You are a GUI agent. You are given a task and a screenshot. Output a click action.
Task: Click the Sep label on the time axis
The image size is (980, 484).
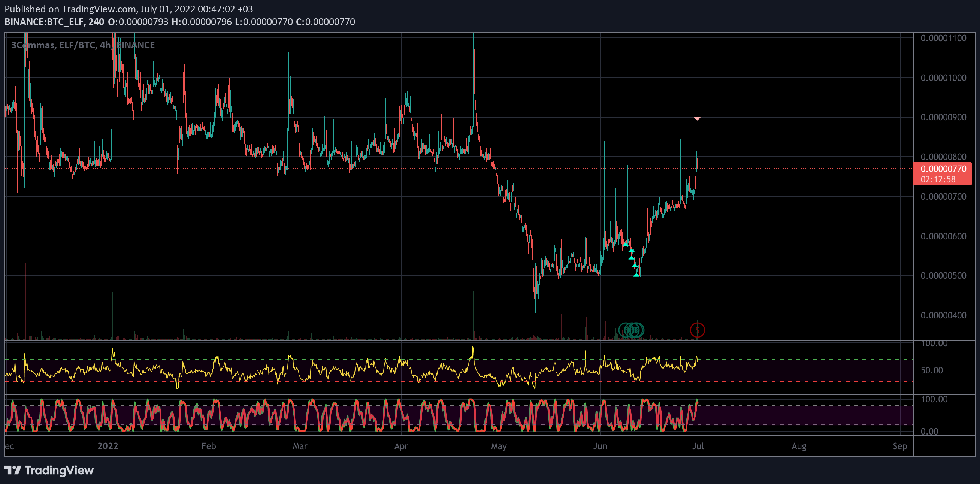(x=900, y=446)
